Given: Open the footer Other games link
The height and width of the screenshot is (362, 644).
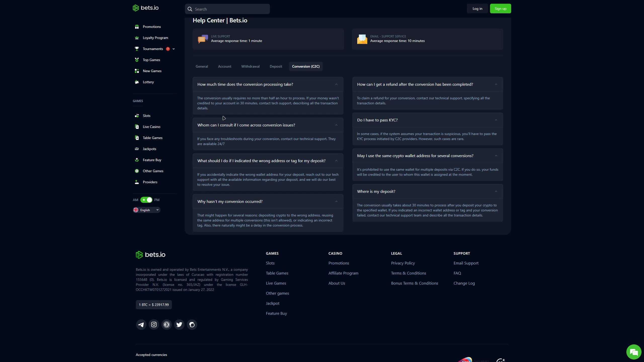Looking at the screenshot, I should 277,293.
